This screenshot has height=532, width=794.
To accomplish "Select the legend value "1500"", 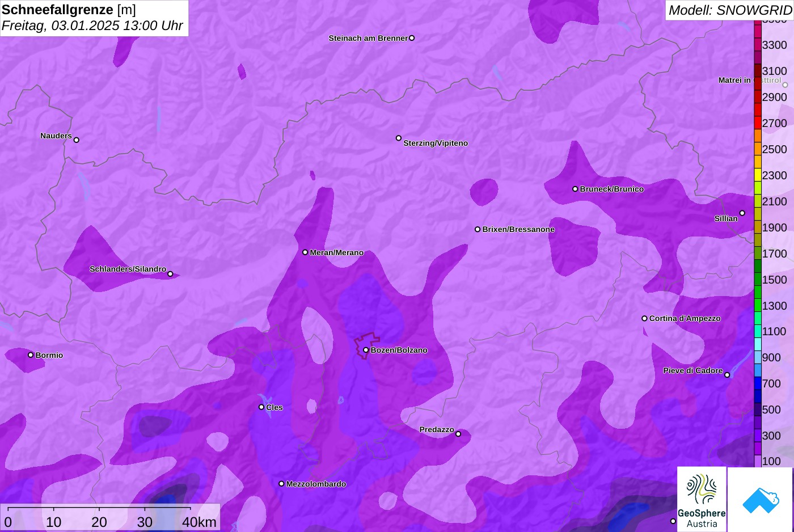I will [x=774, y=280].
